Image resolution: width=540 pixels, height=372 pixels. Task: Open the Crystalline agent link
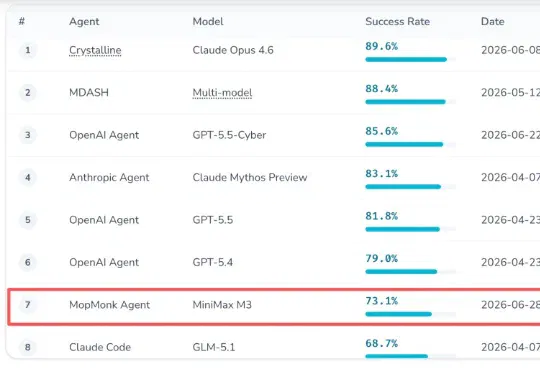95,50
